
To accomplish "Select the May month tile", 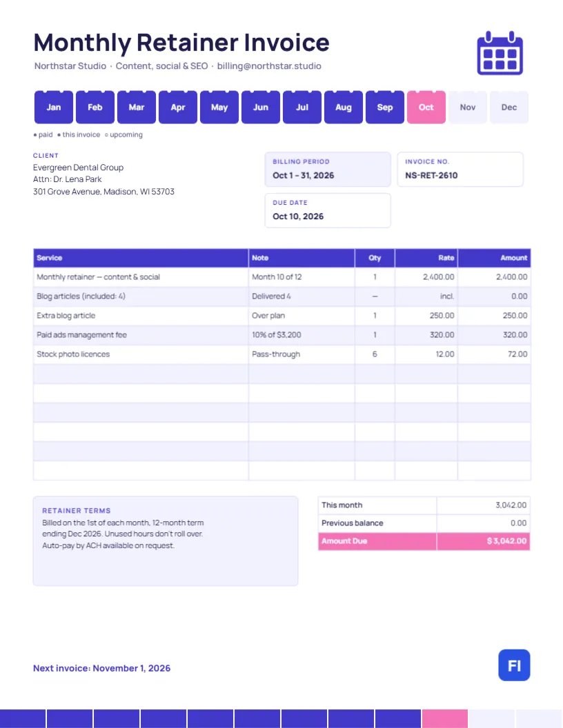I will 219,108.
